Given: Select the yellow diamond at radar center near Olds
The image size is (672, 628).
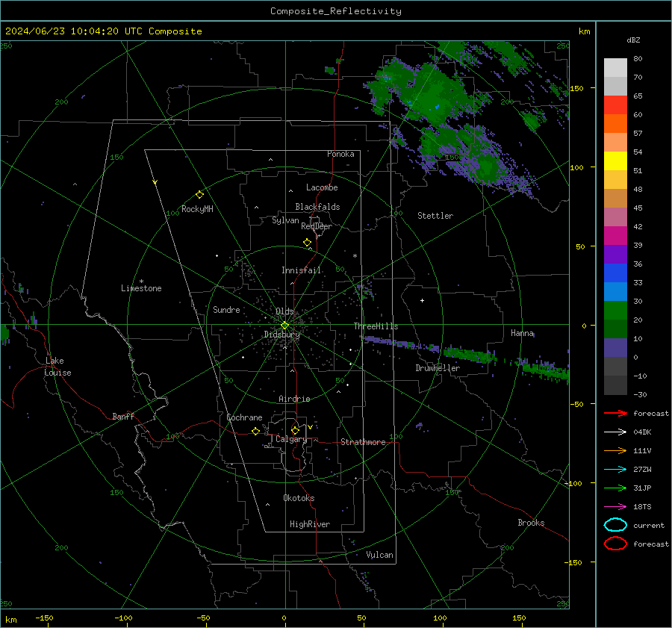Looking at the screenshot, I should coord(284,326).
